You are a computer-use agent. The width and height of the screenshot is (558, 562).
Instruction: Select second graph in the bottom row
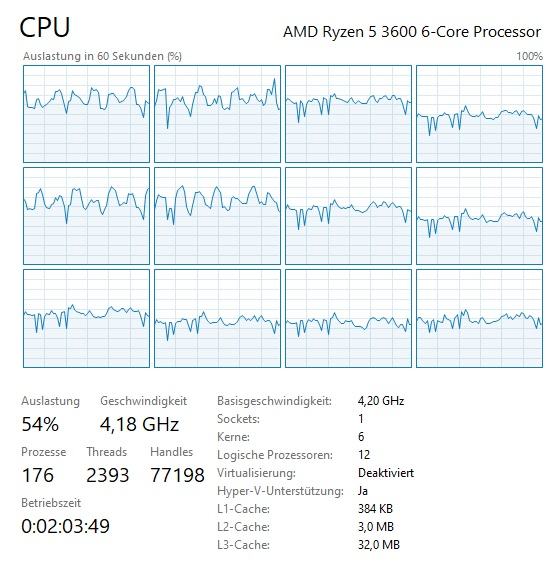click(x=218, y=319)
